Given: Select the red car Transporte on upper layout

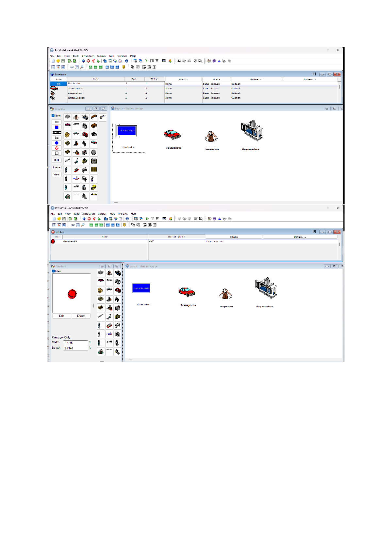Looking at the screenshot, I should tap(172, 134).
